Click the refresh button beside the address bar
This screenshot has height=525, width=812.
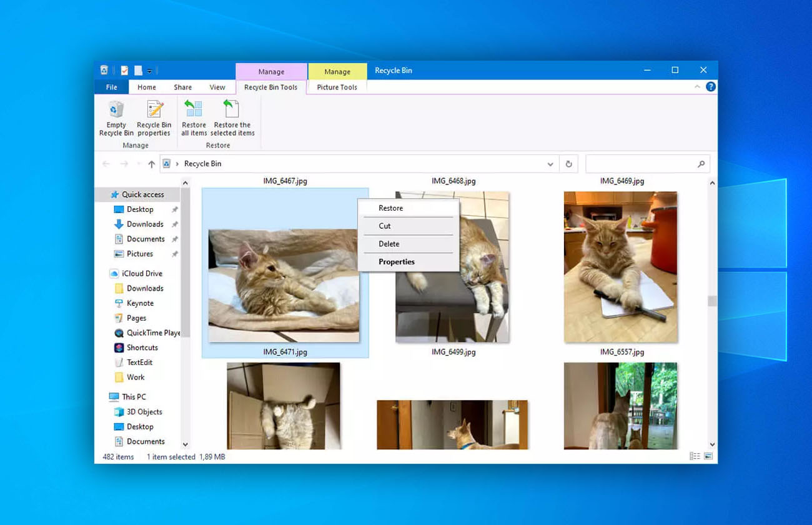(x=568, y=163)
